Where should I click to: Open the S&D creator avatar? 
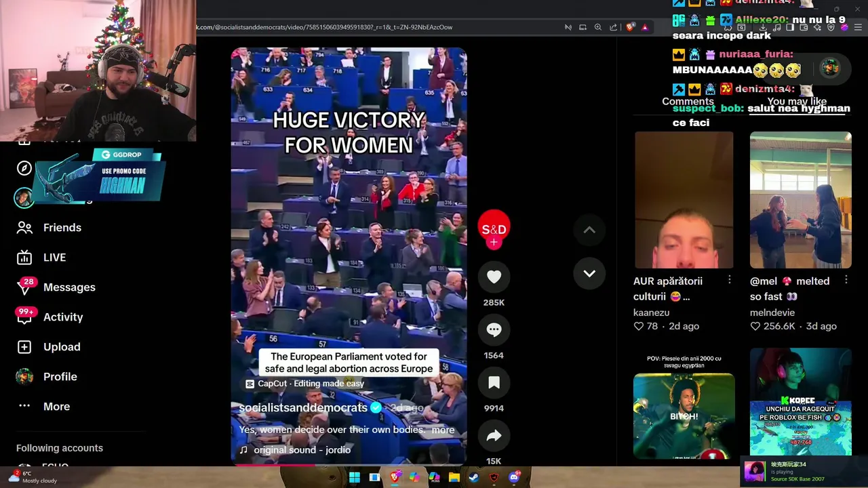pos(494,226)
